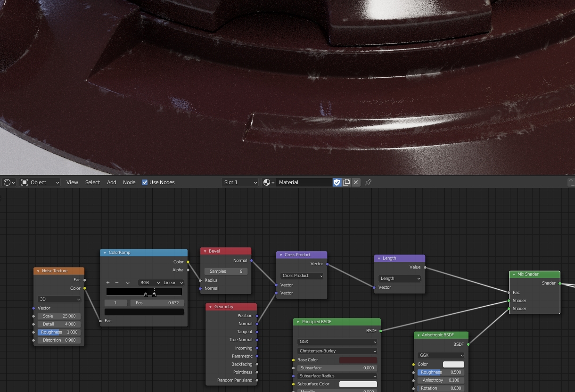Open the Christensen-Burley subsurface method dropdown
The height and width of the screenshot is (392, 575).
tap(337, 351)
